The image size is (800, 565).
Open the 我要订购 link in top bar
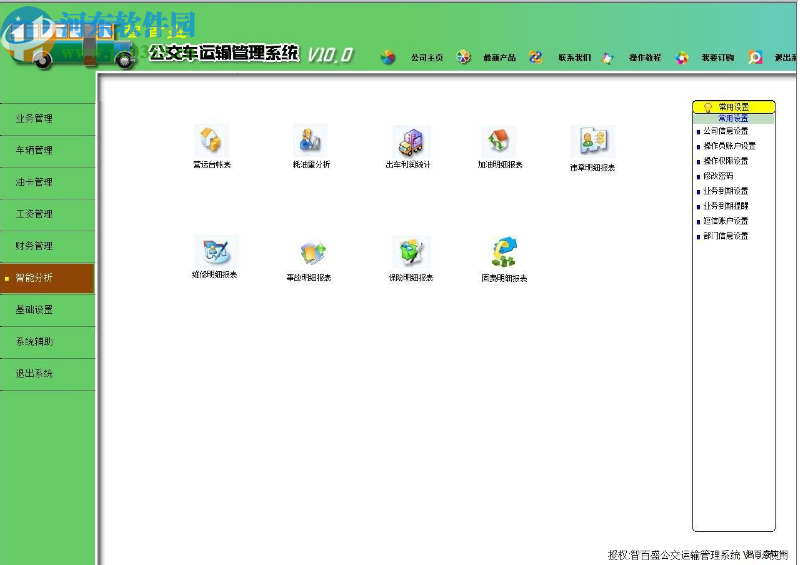coord(717,58)
